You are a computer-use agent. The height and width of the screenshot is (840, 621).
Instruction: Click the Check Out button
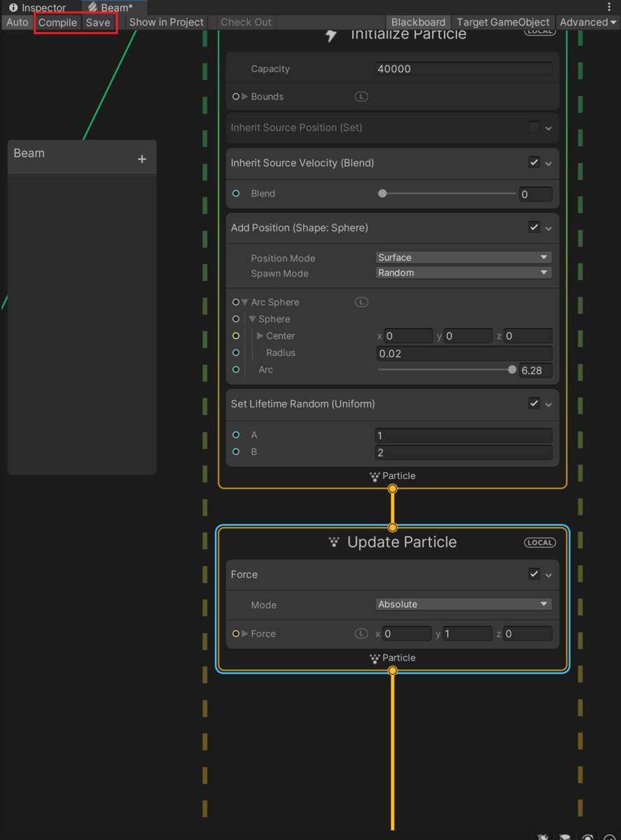[x=246, y=22]
